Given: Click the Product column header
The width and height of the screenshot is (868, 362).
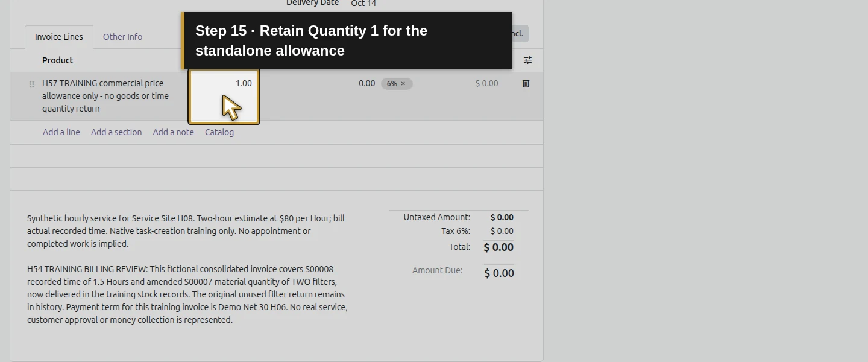Looking at the screenshot, I should (x=57, y=60).
